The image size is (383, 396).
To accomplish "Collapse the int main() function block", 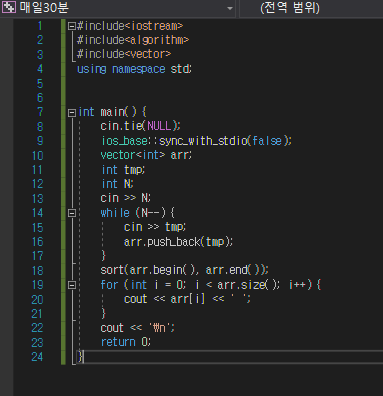I will [72, 113].
